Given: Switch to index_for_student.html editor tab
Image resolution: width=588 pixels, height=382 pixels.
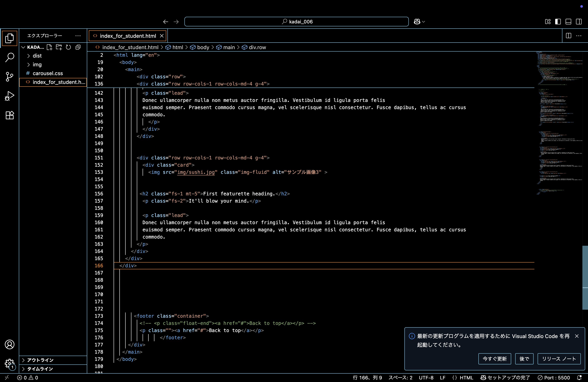Looking at the screenshot, I should 128,36.
